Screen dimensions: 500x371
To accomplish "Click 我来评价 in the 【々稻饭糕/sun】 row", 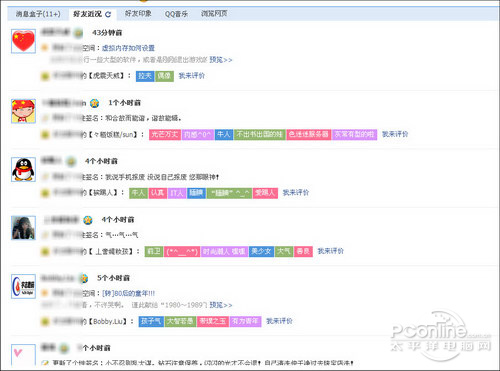I will click(395, 134).
